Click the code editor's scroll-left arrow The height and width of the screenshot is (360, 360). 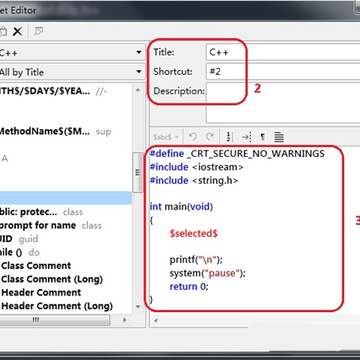pyautogui.click(x=156, y=321)
